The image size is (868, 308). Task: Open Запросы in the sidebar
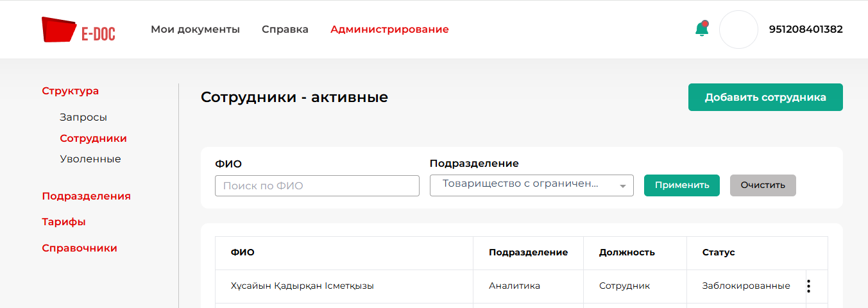click(83, 117)
